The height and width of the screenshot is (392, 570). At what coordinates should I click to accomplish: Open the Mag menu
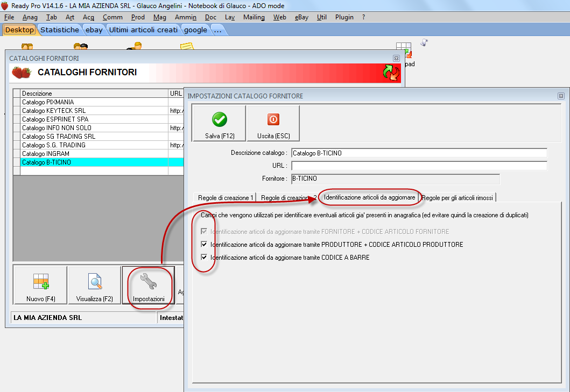pyautogui.click(x=159, y=17)
